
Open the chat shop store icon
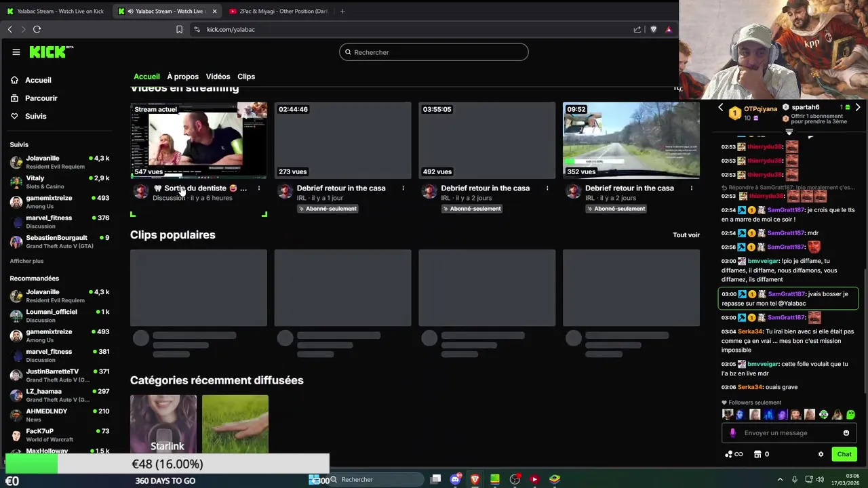point(757,454)
